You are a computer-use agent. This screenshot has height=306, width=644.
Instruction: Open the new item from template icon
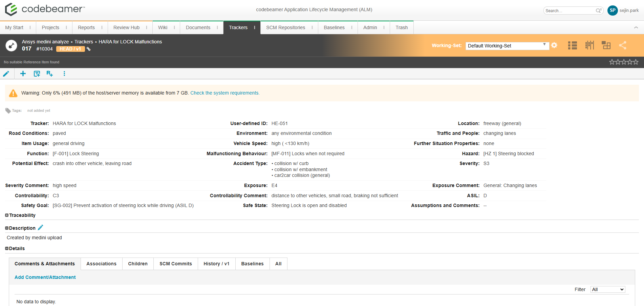pos(37,74)
